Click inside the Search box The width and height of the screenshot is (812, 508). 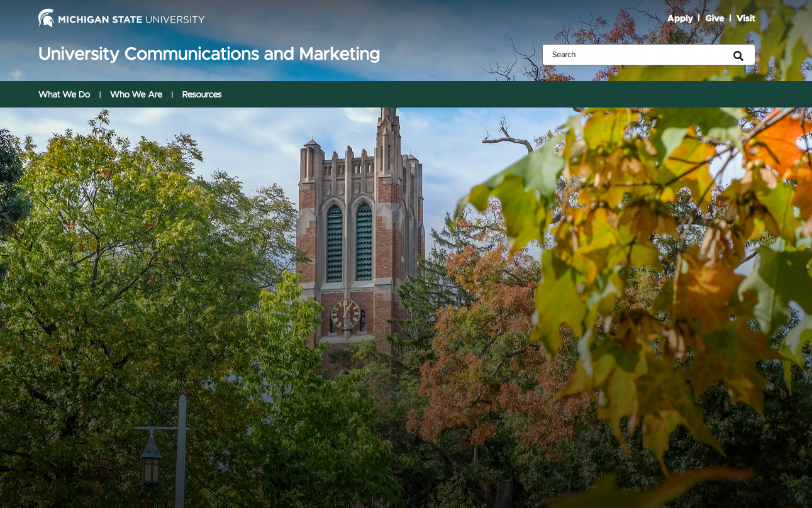coord(629,55)
